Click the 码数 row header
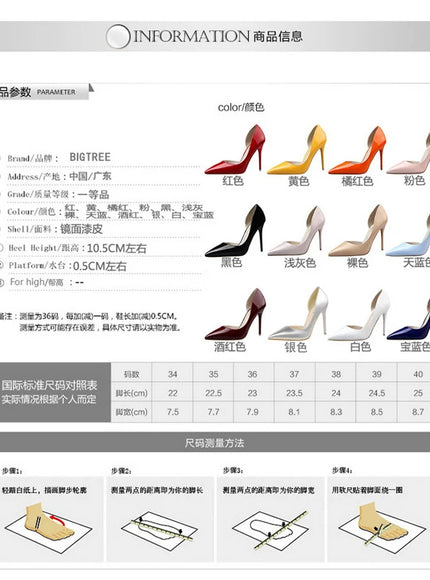The height and width of the screenshot is (580, 430). 131,374
